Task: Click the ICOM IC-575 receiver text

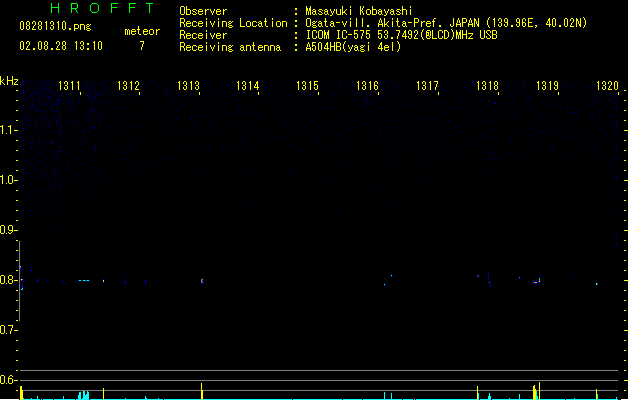Action: point(402,35)
